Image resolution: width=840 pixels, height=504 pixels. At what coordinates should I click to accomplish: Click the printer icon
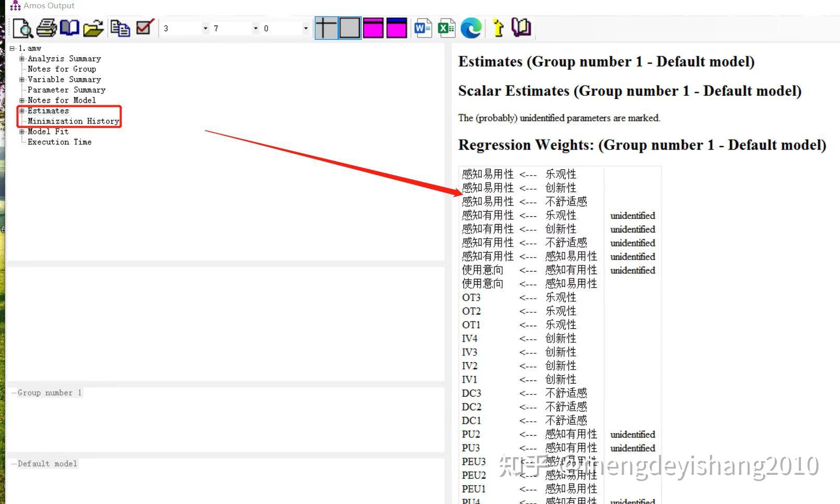pyautogui.click(x=46, y=28)
